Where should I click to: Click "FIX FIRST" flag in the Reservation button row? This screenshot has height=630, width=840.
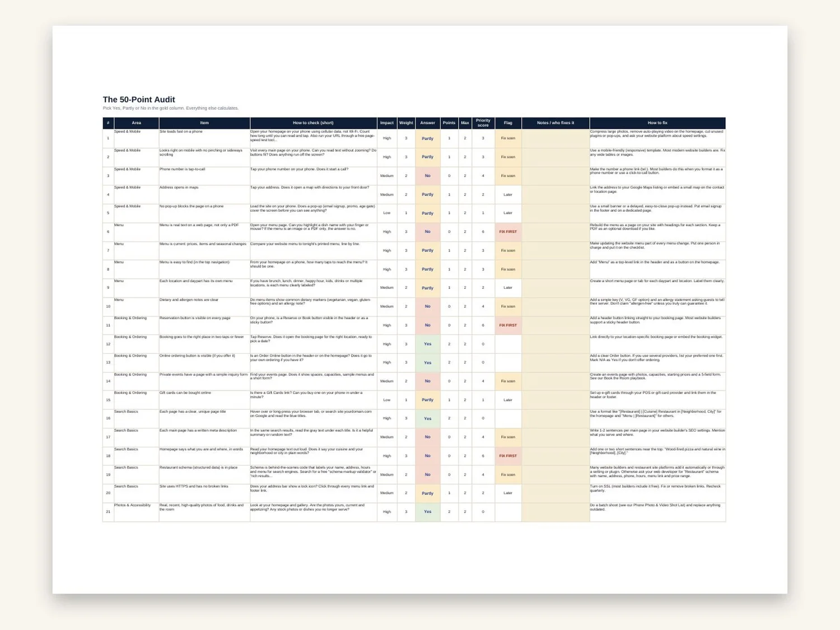tap(508, 325)
